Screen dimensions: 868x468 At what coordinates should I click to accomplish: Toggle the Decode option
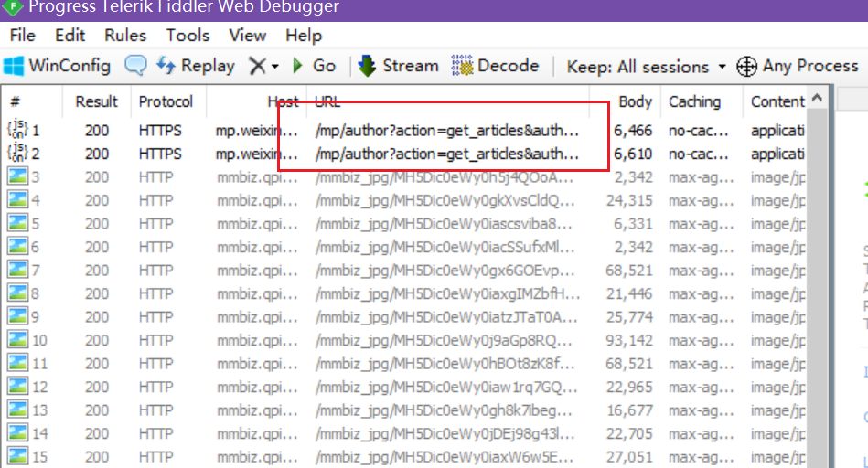495,66
